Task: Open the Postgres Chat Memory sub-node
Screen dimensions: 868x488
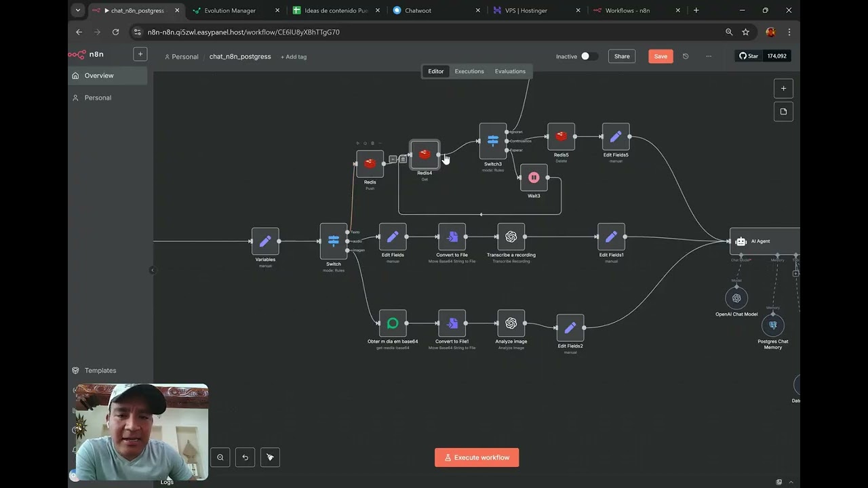Action: point(773,325)
